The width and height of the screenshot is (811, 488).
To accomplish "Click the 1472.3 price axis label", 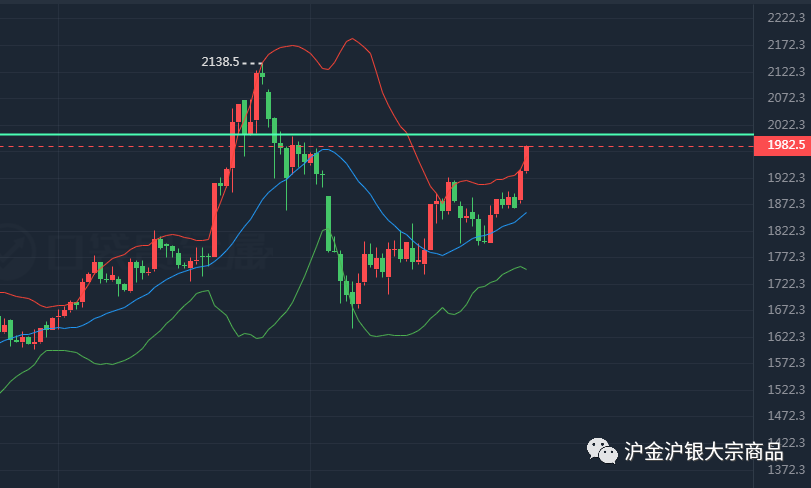I will pyautogui.click(x=786, y=416).
